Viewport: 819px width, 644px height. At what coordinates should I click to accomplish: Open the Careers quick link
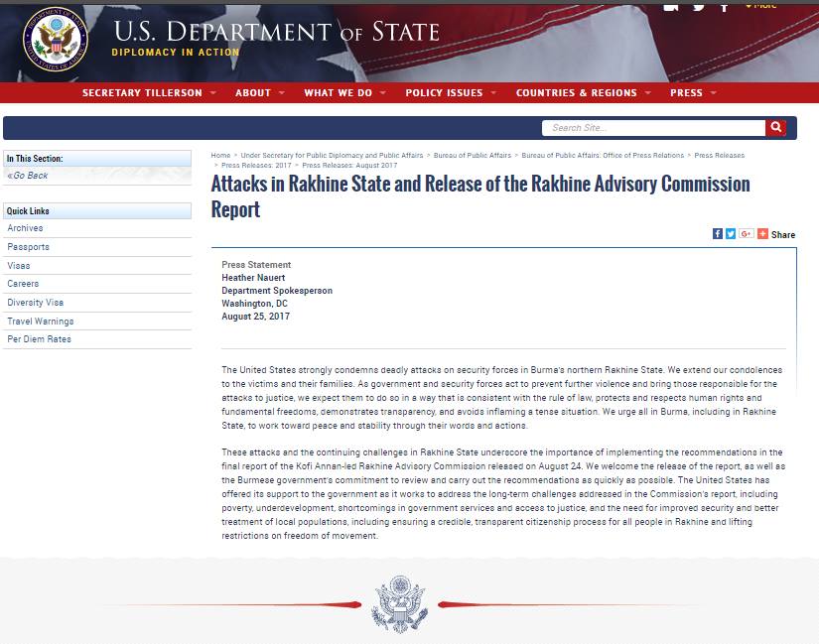point(23,284)
